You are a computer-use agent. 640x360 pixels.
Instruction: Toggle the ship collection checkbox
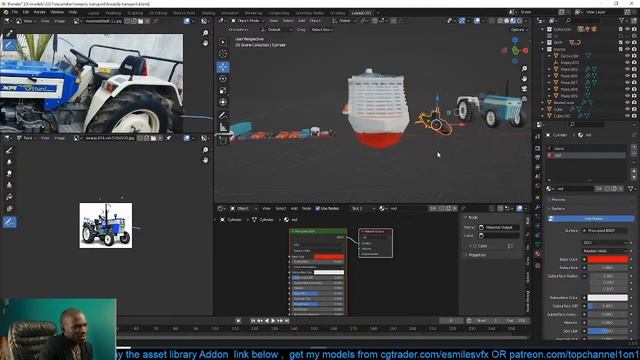click(x=620, y=42)
